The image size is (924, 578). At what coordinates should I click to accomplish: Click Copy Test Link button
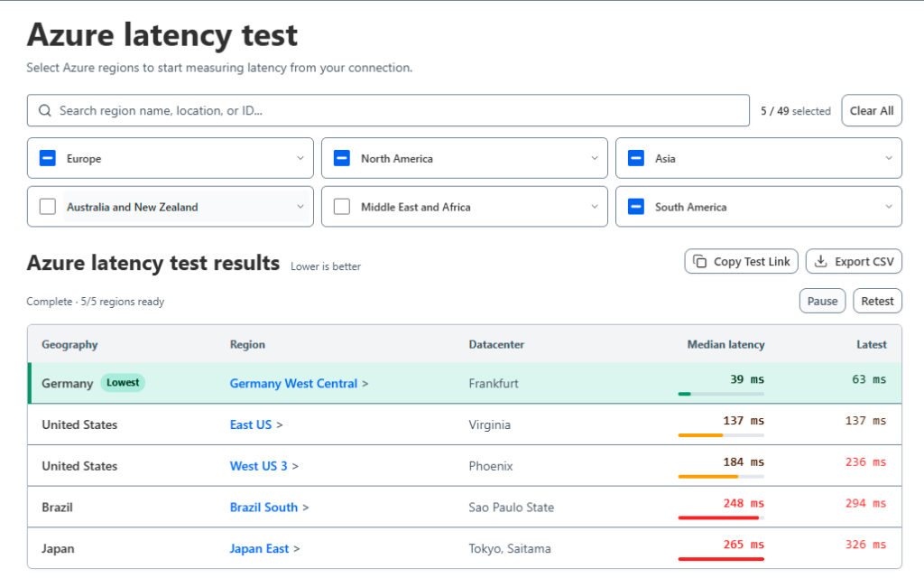pos(742,261)
